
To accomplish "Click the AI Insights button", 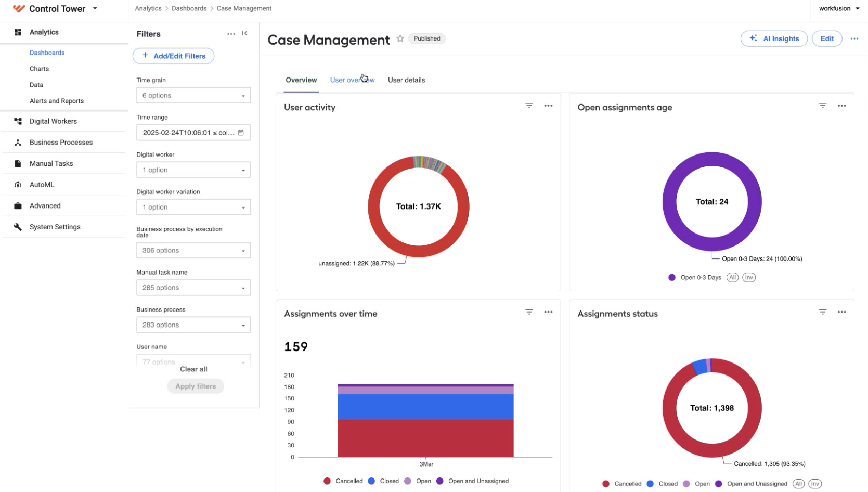I will [x=773, y=38].
